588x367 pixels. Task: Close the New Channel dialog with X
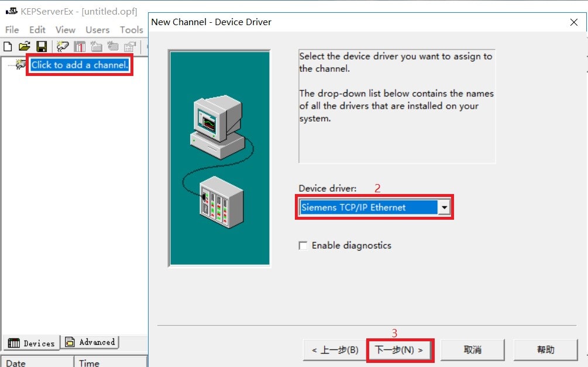click(x=574, y=22)
